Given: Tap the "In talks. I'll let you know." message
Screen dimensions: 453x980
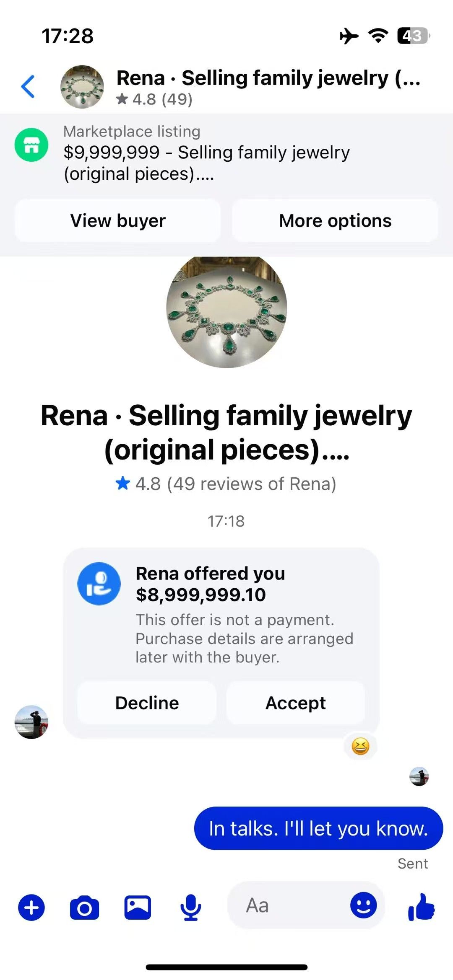Looking at the screenshot, I should pyautogui.click(x=318, y=828).
